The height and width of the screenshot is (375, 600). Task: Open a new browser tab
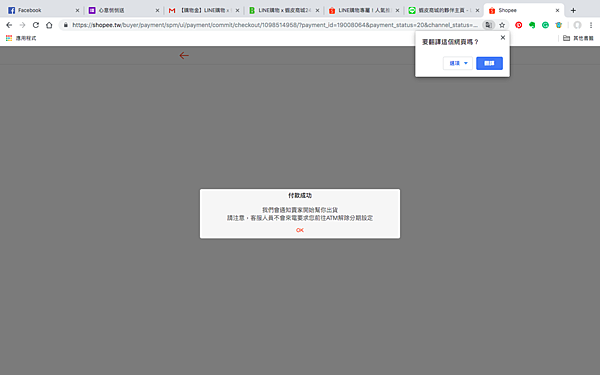tap(573, 11)
